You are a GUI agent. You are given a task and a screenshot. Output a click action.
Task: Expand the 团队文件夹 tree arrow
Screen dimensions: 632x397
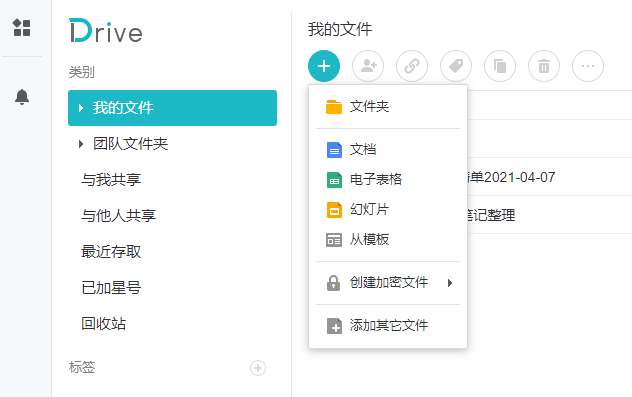(81, 144)
